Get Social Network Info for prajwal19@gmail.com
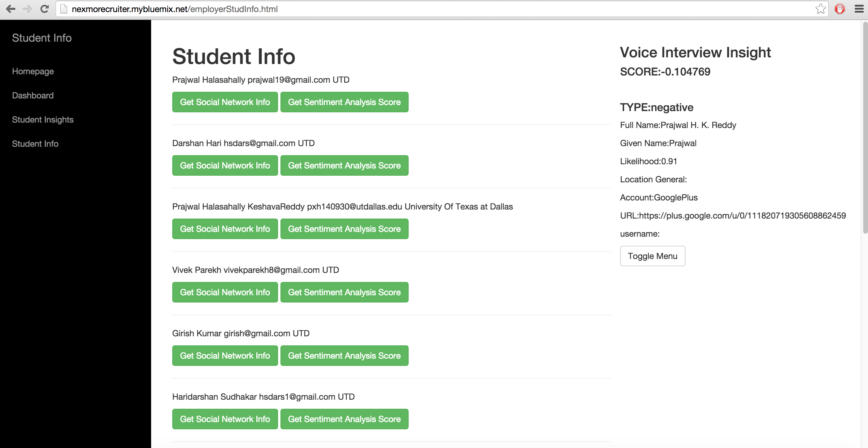Screen dimensions: 868x448 click(x=225, y=102)
